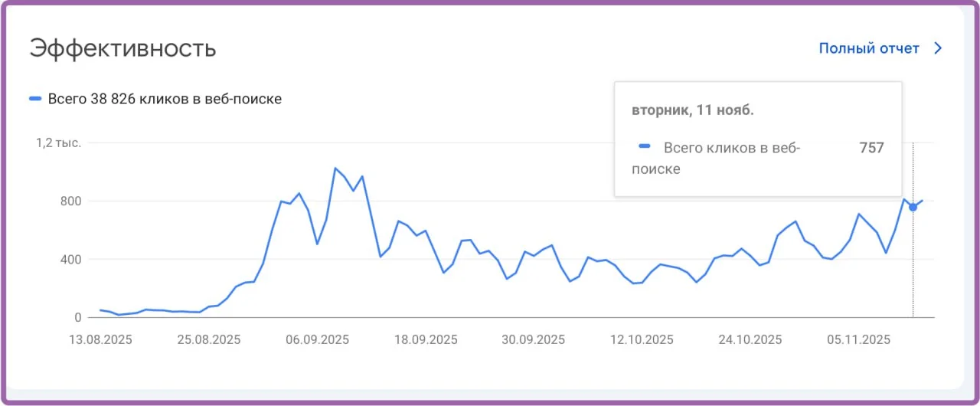Click the 24.10.2025 axis date
This screenshot has width=980, height=406.
(x=750, y=339)
